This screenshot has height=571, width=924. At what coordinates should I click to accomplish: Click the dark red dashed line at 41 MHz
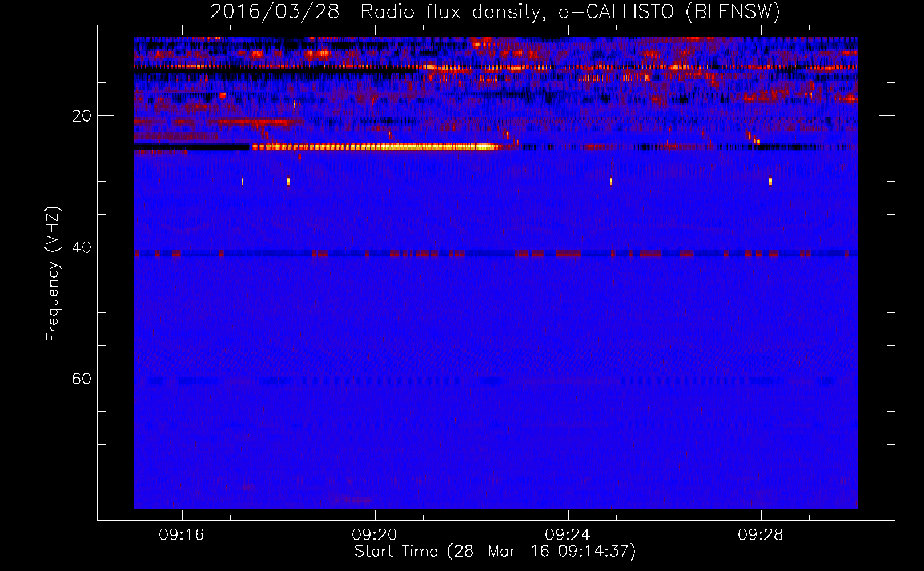pos(496,253)
